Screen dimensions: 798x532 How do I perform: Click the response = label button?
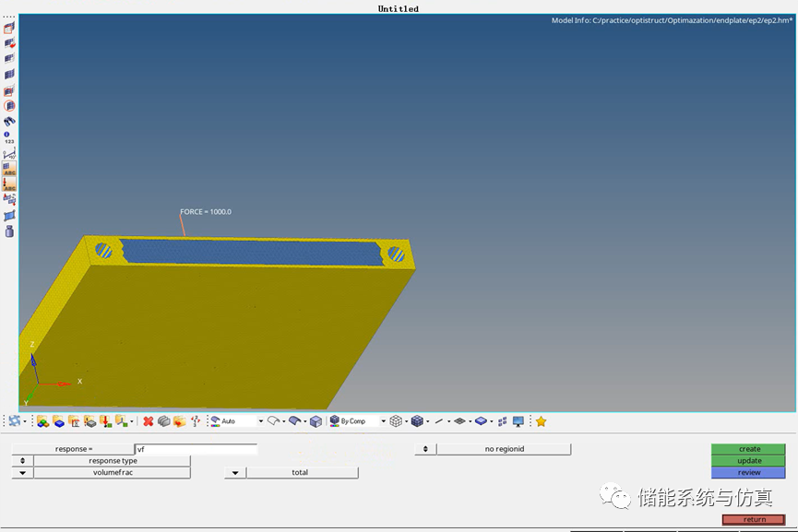(x=73, y=449)
